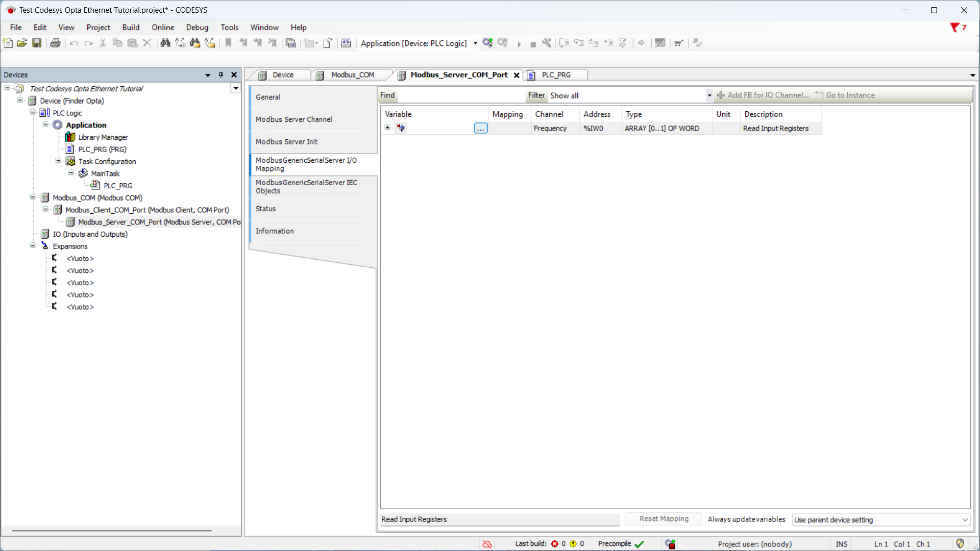Click the ellipsis variable browse button
The height and width of the screenshot is (551, 980).
(480, 129)
